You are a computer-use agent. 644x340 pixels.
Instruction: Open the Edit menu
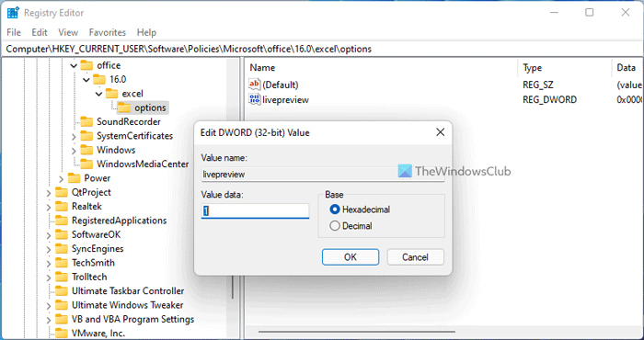40,32
